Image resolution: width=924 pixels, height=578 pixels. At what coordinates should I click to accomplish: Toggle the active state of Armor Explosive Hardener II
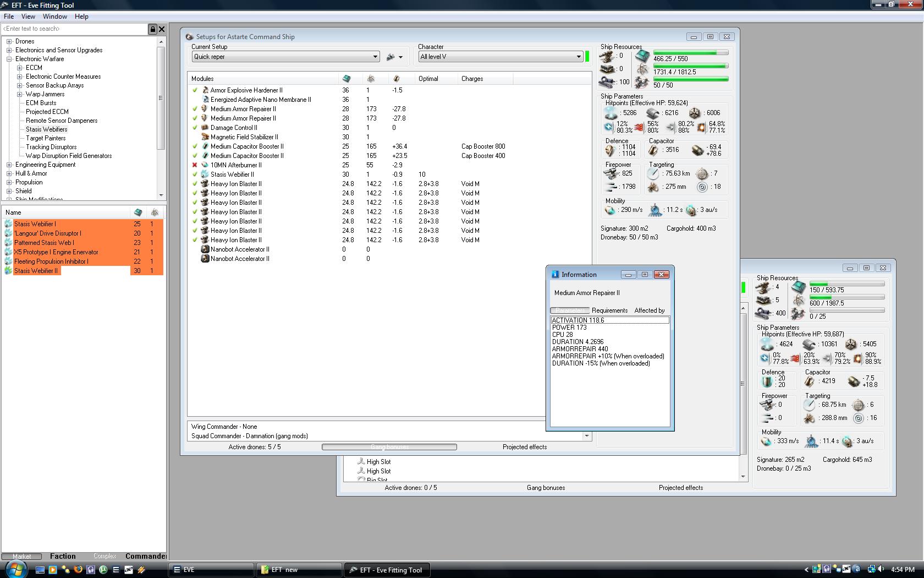(x=195, y=90)
